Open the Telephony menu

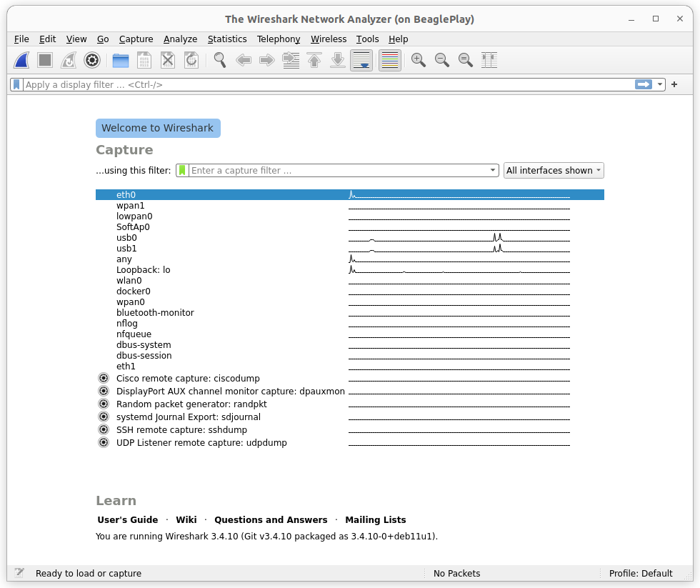click(279, 39)
